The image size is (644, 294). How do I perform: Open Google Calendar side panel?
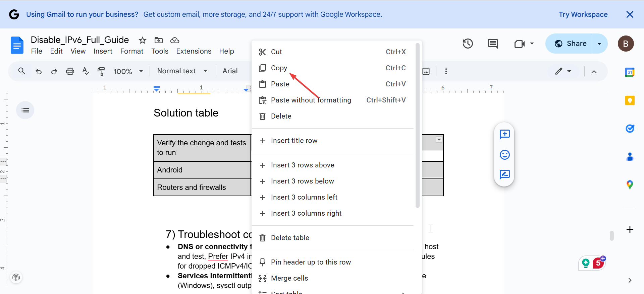tap(630, 72)
